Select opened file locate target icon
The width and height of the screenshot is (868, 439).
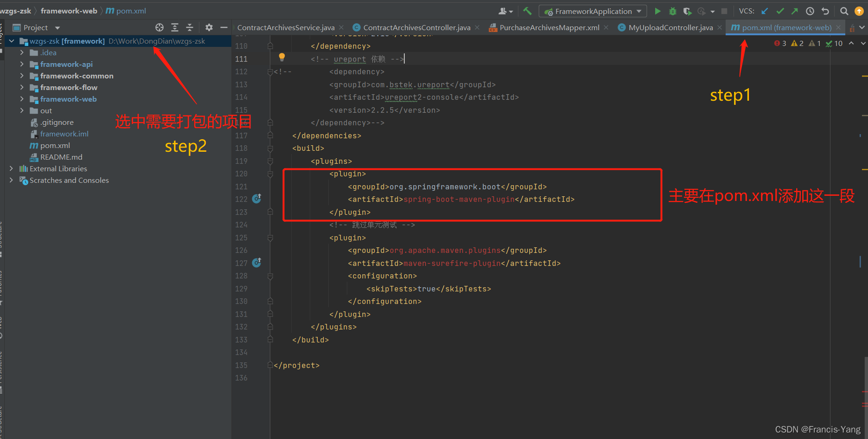[x=160, y=27]
